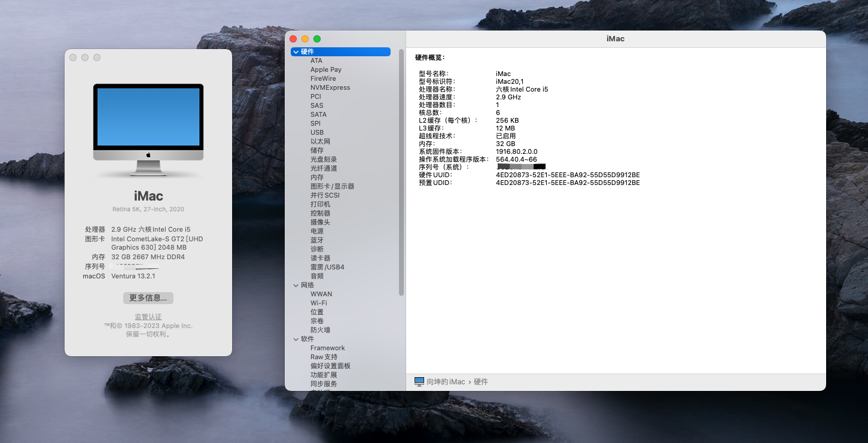
Task: Click Ventura 13.2.1 in About window
Action: click(x=133, y=276)
